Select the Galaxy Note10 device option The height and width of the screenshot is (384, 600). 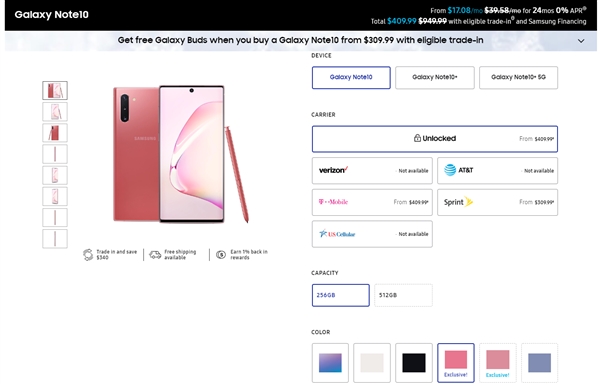tap(351, 78)
